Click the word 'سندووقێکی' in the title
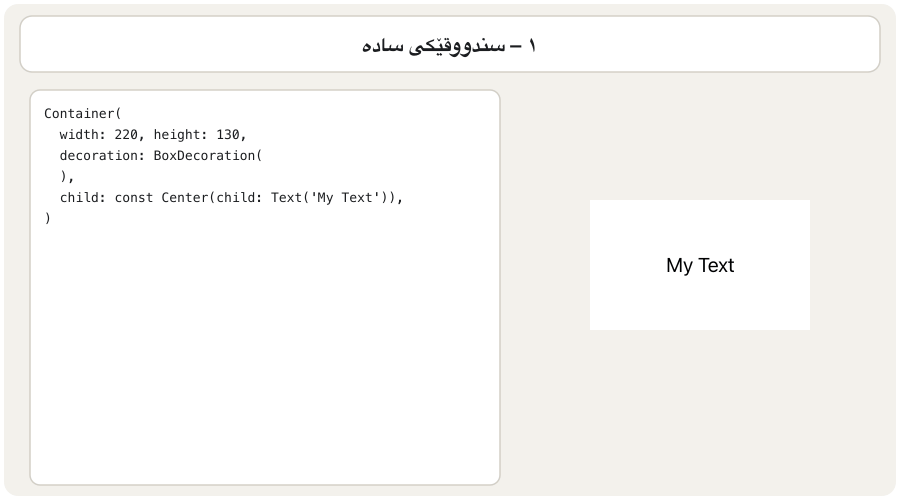900x500 pixels. coord(457,46)
